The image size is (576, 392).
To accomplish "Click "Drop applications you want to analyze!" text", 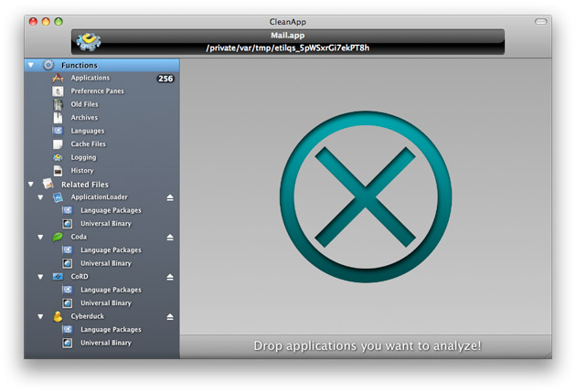I will click(368, 345).
